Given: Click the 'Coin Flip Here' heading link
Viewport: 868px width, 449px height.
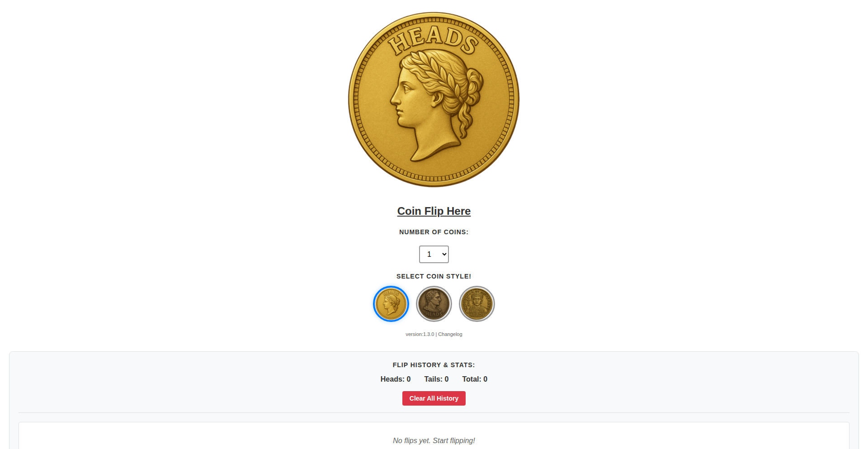Looking at the screenshot, I should (x=434, y=211).
